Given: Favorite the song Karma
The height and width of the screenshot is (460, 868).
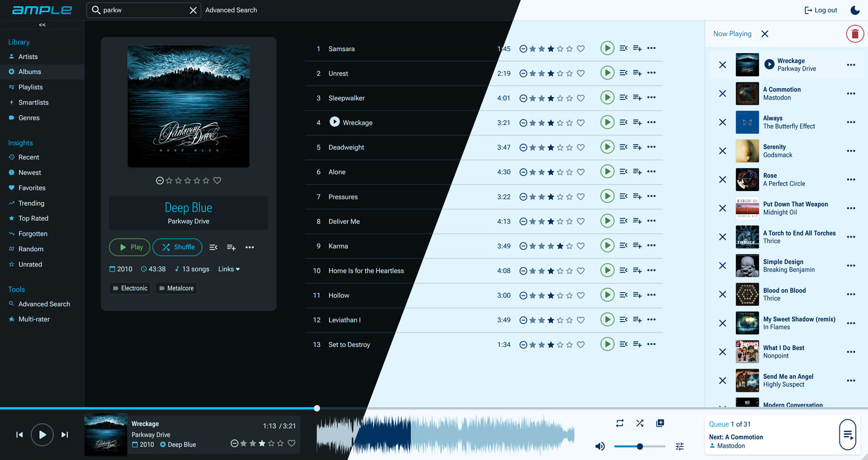Looking at the screenshot, I should pos(581,246).
